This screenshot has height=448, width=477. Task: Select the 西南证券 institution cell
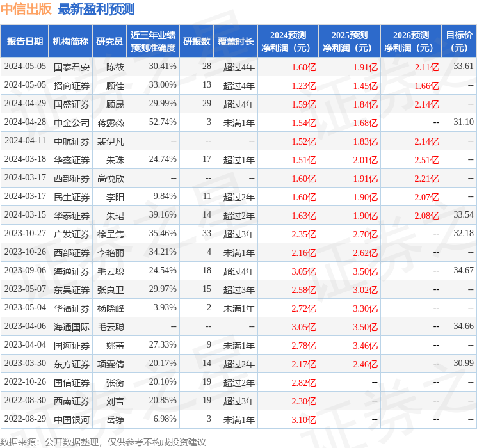coord(72,401)
